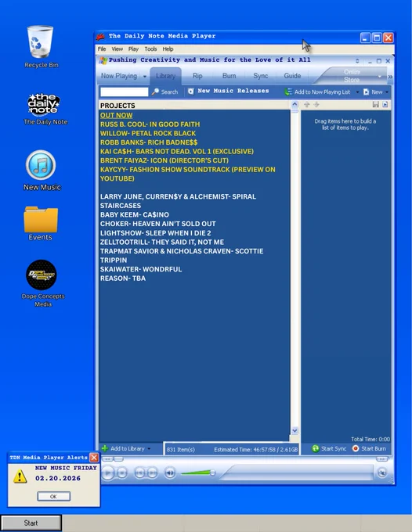Click the Next track button
This screenshot has height=532, width=412.
click(153, 473)
